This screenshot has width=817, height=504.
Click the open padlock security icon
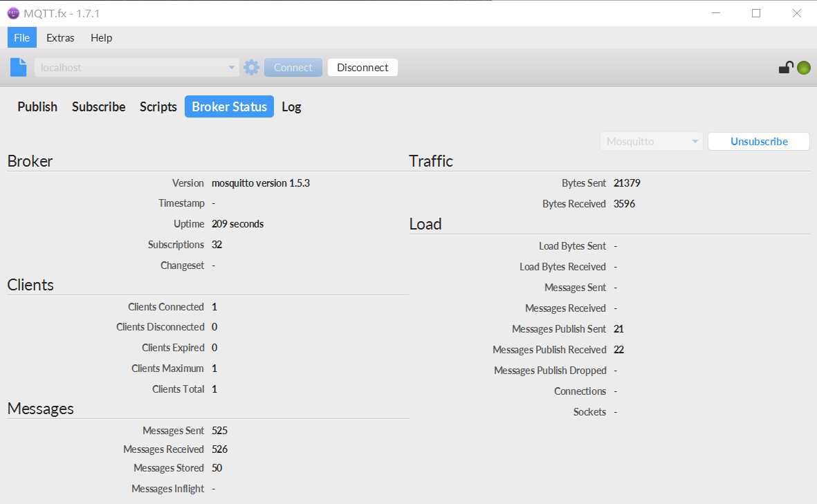786,67
